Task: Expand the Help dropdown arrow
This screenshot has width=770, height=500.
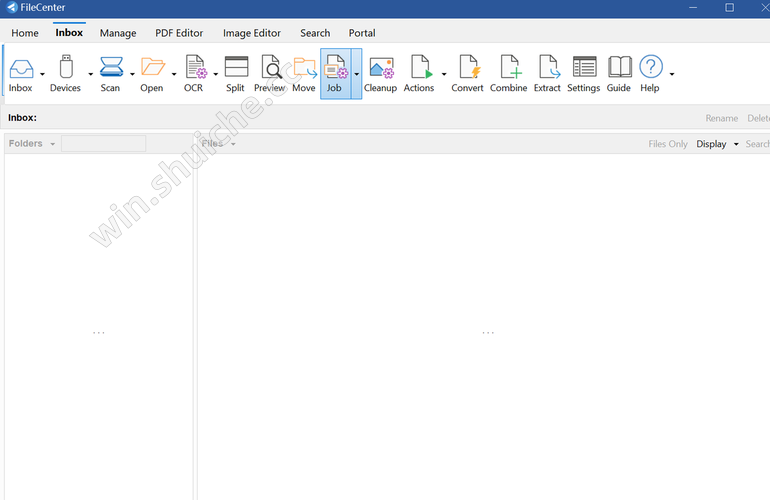Action: coord(672,74)
